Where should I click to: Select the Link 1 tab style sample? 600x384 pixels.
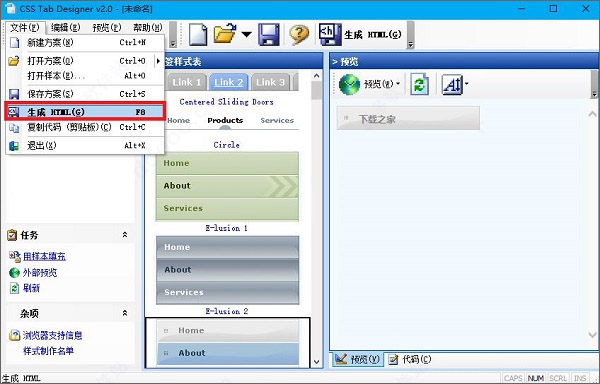point(187,82)
